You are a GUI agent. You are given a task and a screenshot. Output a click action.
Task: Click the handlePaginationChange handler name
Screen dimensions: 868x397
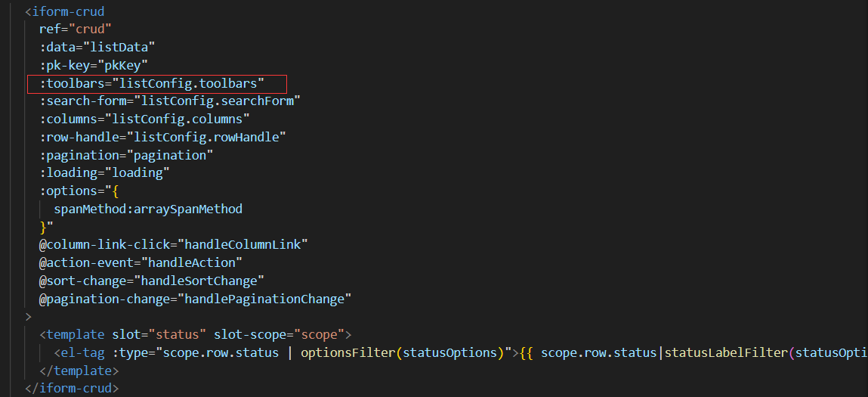271,299
